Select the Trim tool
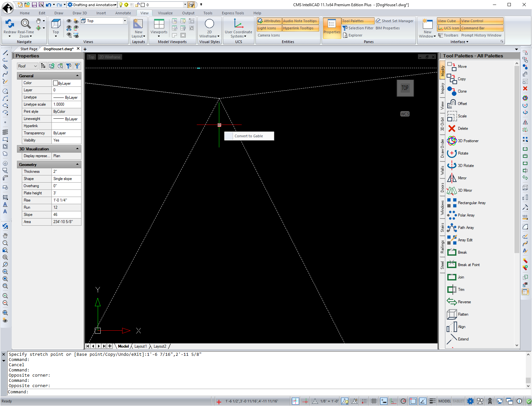This screenshot has width=532, height=406. [456, 290]
